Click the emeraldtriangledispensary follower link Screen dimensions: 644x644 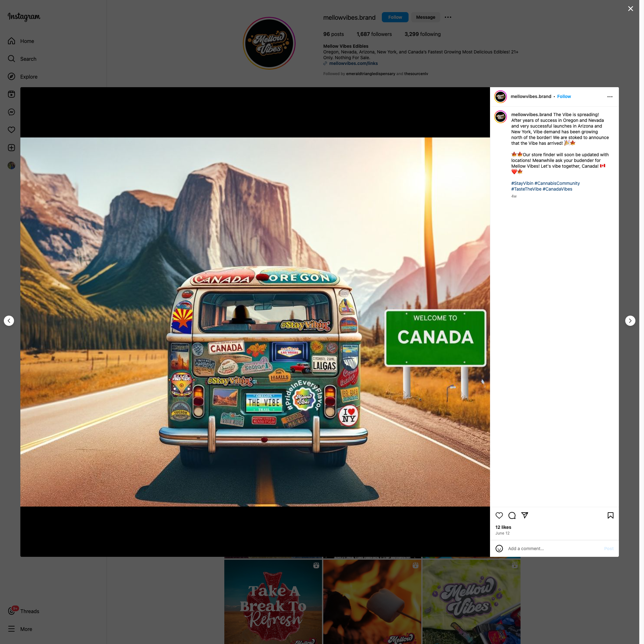(x=370, y=74)
